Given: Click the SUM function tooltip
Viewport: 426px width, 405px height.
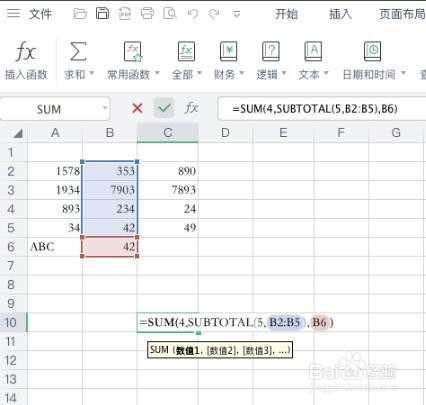Looking at the screenshot, I should coord(220,350).
